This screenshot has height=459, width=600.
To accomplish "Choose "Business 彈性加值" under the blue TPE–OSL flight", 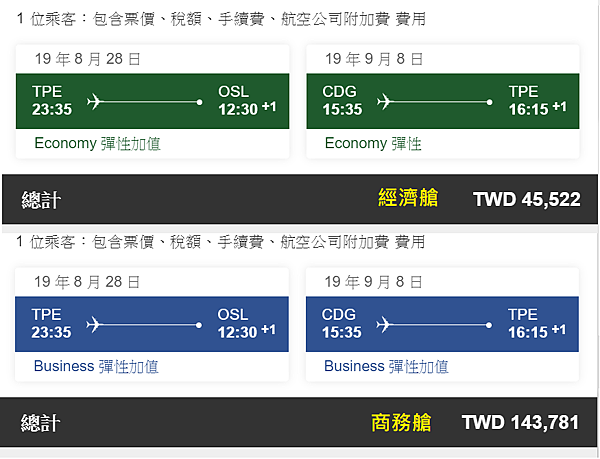I will click(x=96, y=366).
